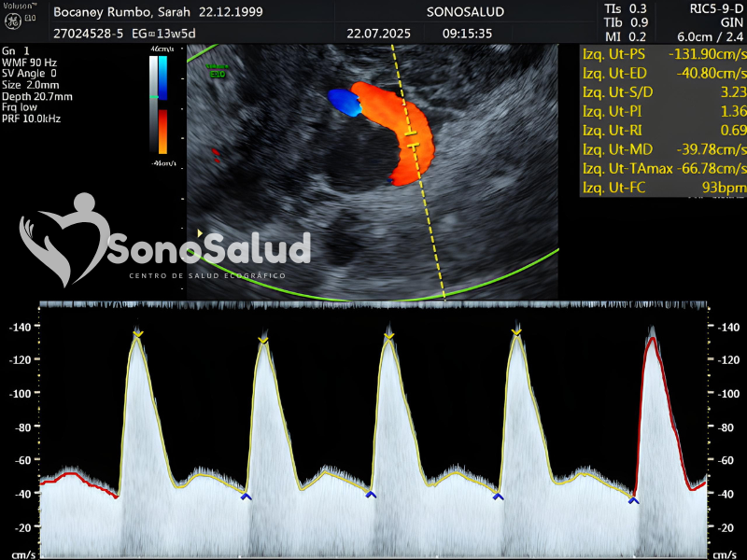The width and height of the screenshot is (747, 560).
Task: Click the green baseline marker on the color scale
Action: click(x=156, y=96)
